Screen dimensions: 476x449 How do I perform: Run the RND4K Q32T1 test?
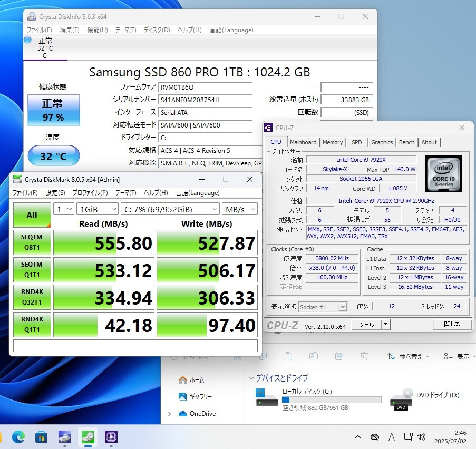click(32, 297)
